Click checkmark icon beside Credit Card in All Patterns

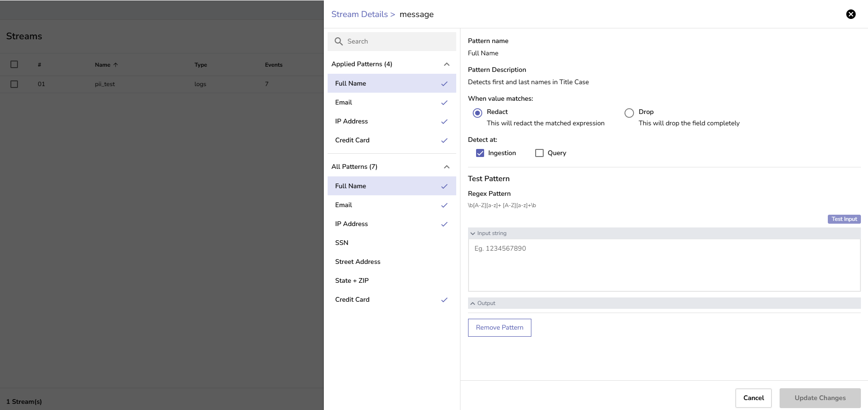click(444, 300)
